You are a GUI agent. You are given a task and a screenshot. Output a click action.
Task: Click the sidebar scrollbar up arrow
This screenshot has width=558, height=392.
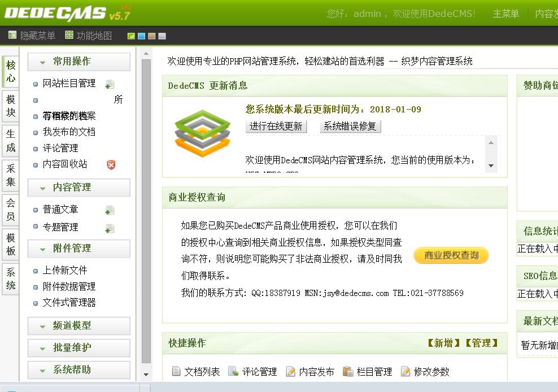click(x=146, y=54)
